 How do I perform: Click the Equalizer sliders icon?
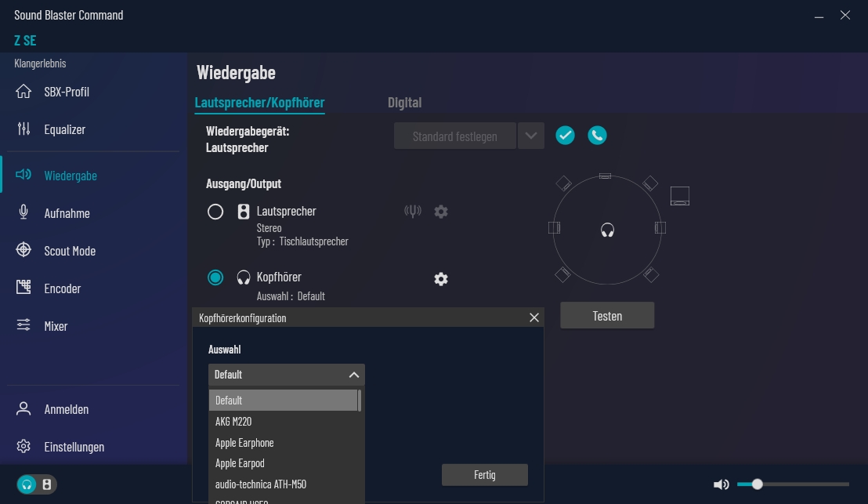tap(24, 129)
